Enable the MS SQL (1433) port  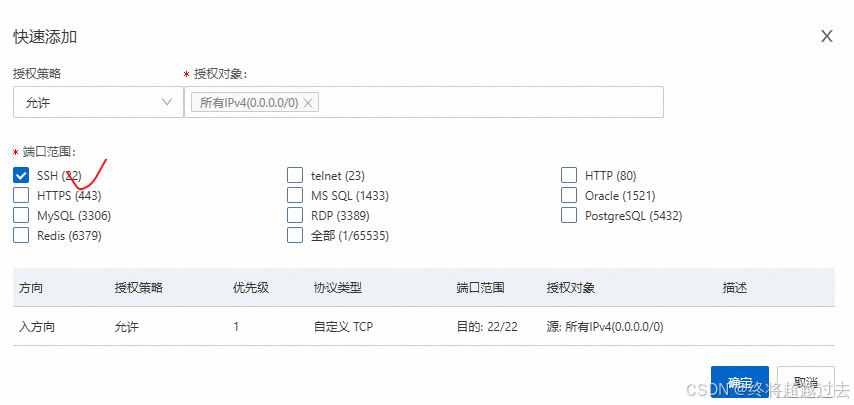click(295, 195)
